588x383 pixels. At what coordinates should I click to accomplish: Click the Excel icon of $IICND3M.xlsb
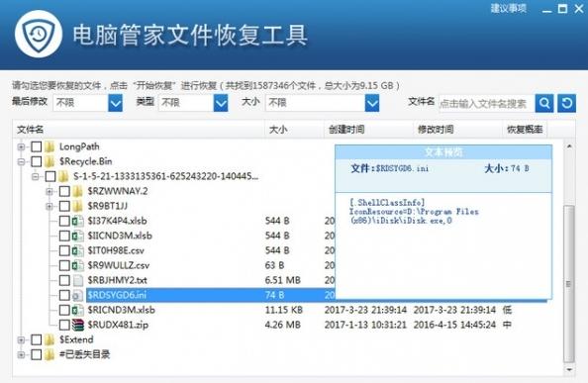coord(77,236)
